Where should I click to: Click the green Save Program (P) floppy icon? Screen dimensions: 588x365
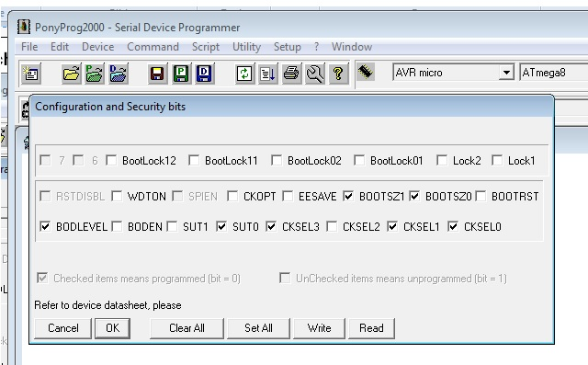tap(181, 74)
